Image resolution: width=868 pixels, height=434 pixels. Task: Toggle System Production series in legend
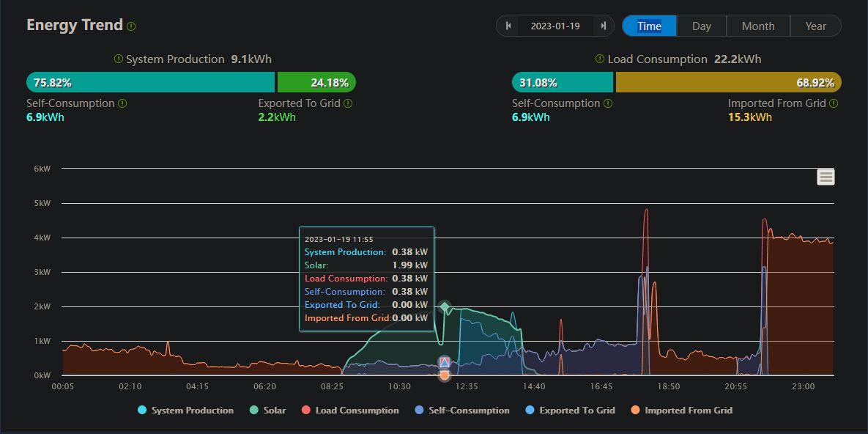(186, 411)
